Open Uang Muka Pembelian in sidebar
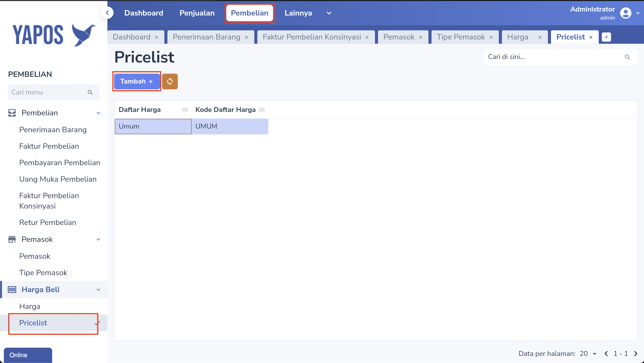 click(x=58, y=179)
